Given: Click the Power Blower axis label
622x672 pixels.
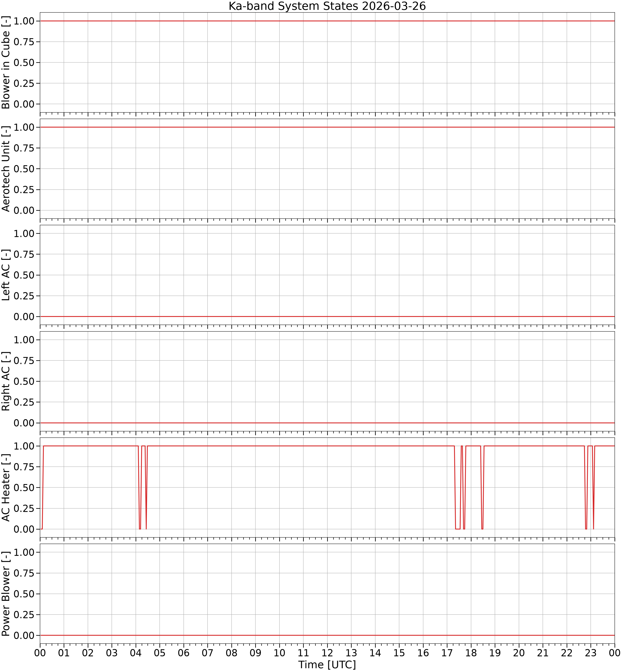Looking at the screenshot, I should (x=6, y=594).
